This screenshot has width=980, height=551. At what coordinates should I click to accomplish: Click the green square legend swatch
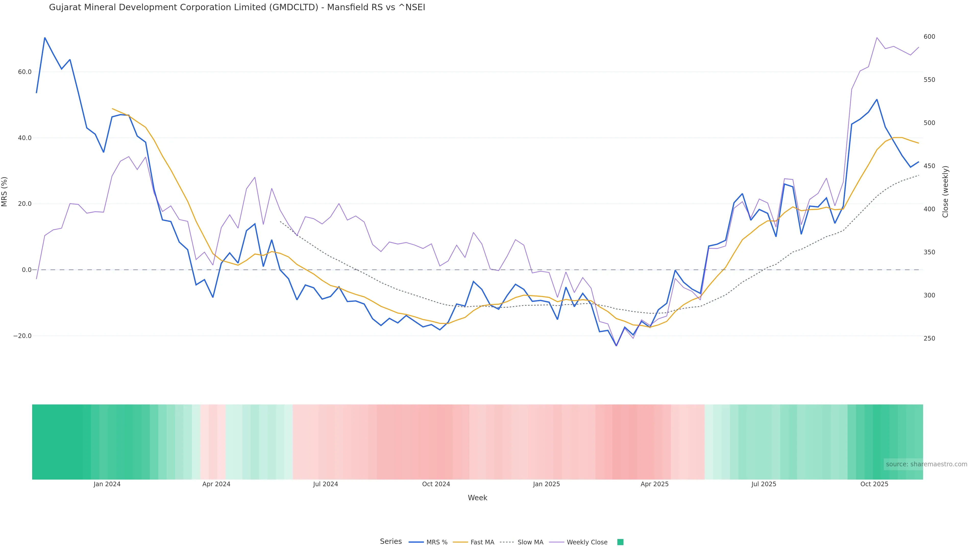620,542
